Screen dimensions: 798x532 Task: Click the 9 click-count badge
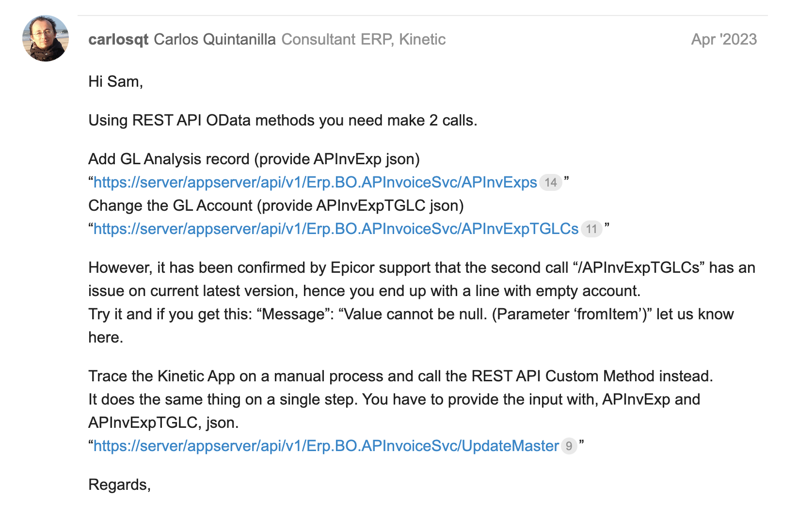pos(569,446)
